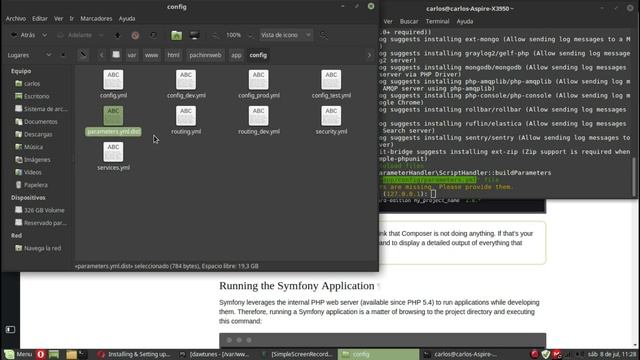Select the config_dev.yml file icon

pos(186,80)
